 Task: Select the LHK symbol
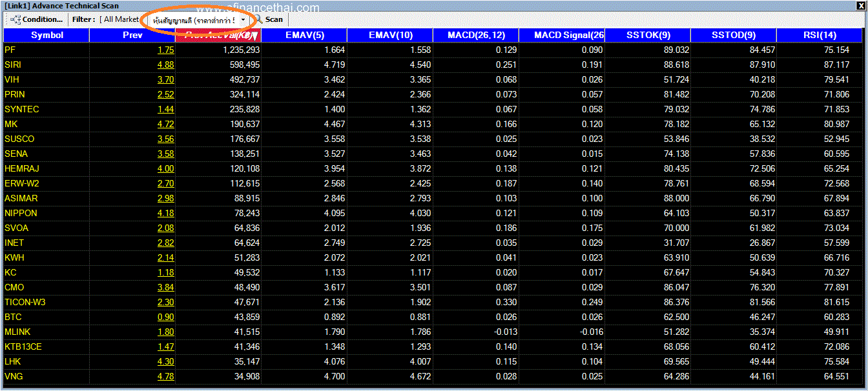point(13,361)
